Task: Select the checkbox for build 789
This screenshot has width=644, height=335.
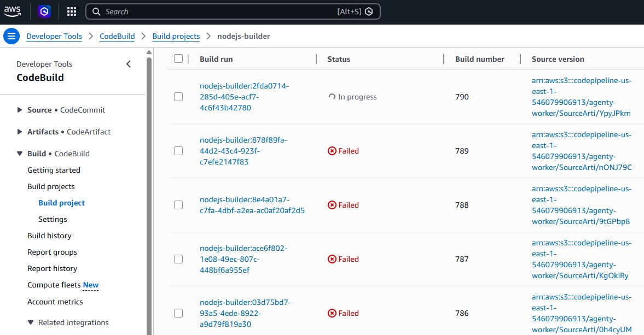Action: [178, 151]
